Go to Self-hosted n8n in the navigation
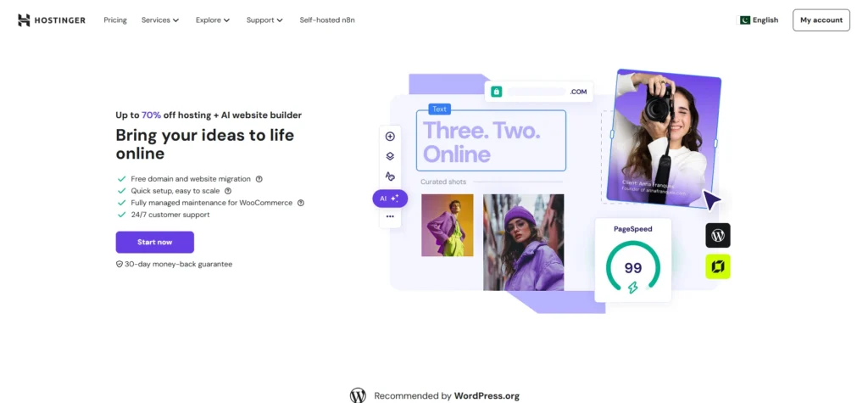 327,20
